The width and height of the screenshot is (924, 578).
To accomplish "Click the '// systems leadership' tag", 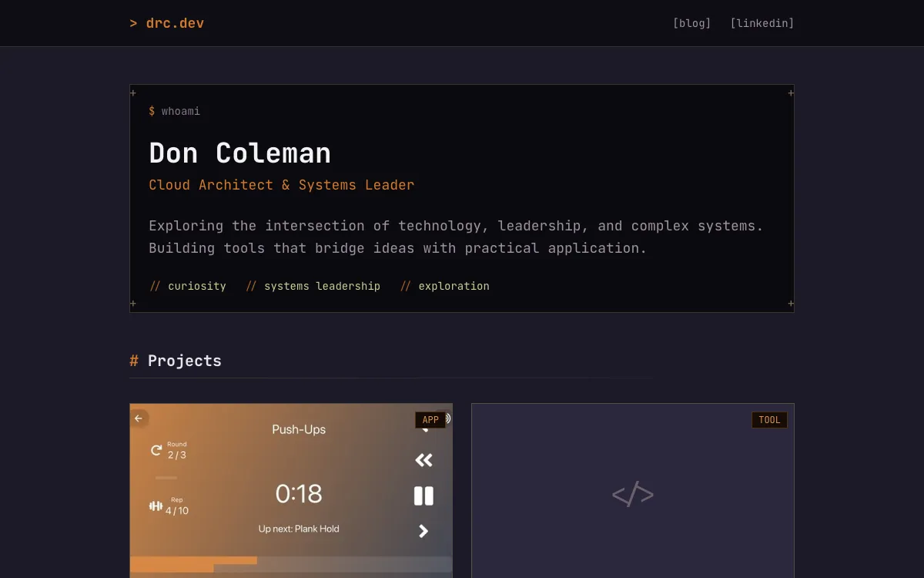I will 313,286.
